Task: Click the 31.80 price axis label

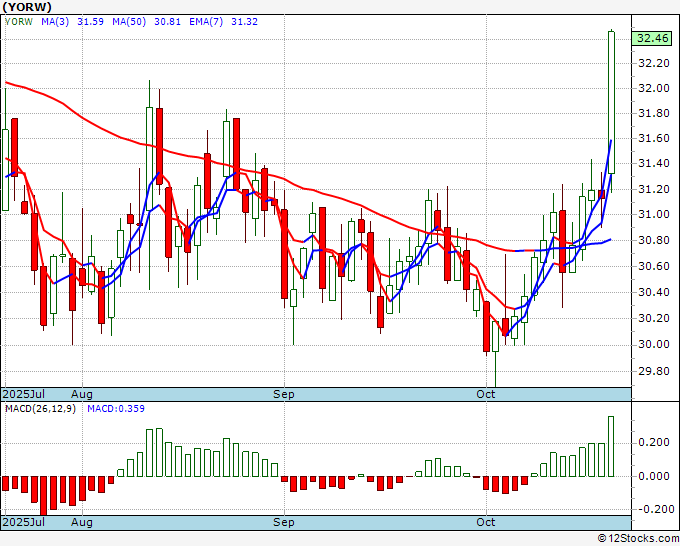Action: click(x=654, y=114)
